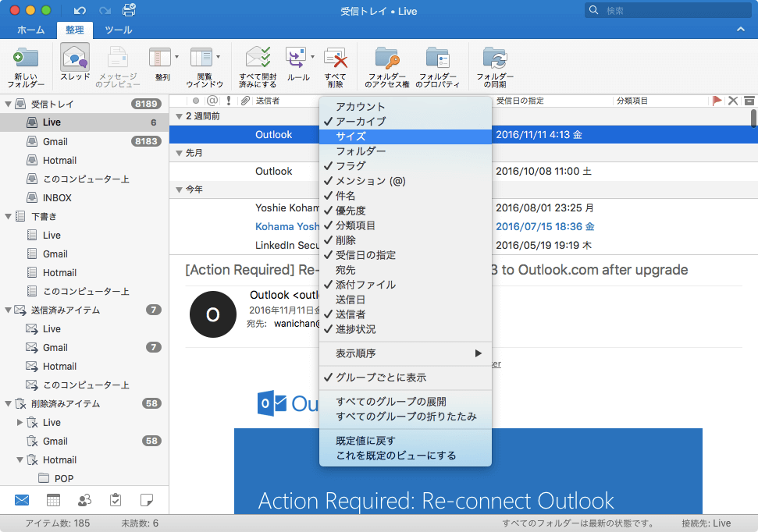This screenshot has height=532, width=758.
Task: Collapse the 先月 message group
Action: (x=179, y=153)
